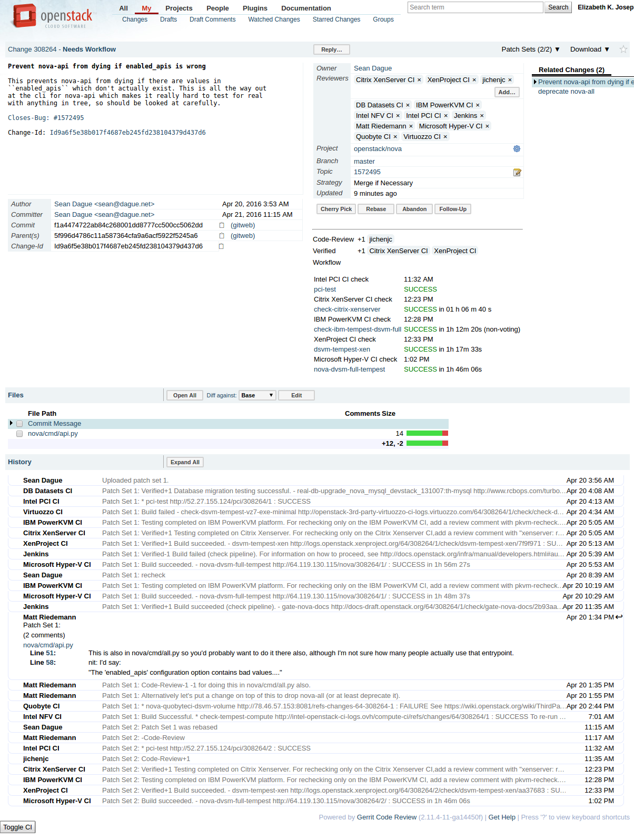Image resolution: width=634 pixels, height=840 pixels.
Task: Click the Toggle CI button
Action: pos(18,827)
